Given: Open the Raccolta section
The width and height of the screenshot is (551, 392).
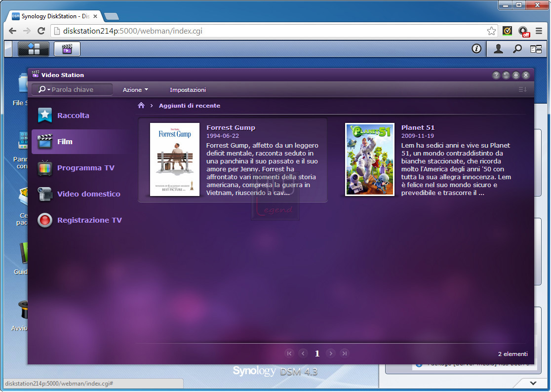Looking at the screenshot, I should pos(73,115).
